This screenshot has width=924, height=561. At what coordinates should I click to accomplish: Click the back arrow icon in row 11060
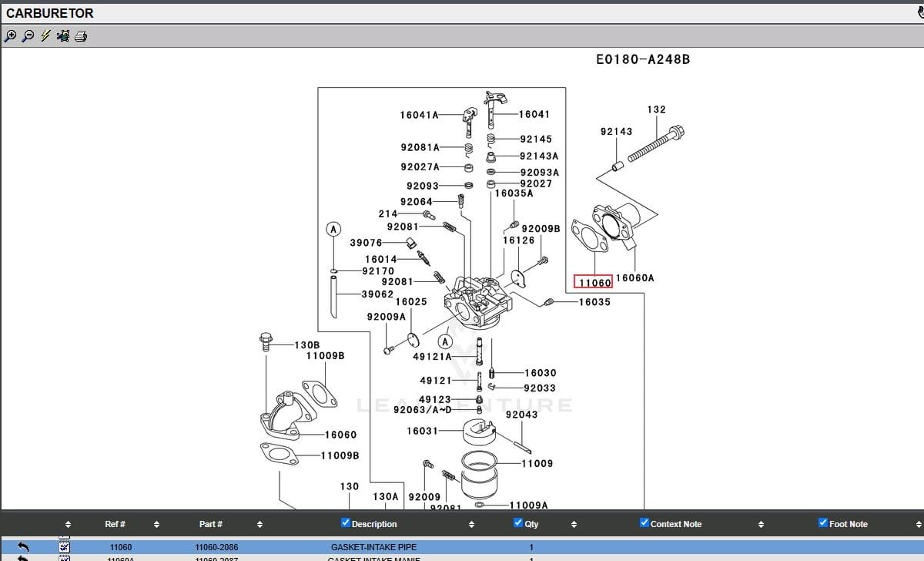click(x=23, y=547)
